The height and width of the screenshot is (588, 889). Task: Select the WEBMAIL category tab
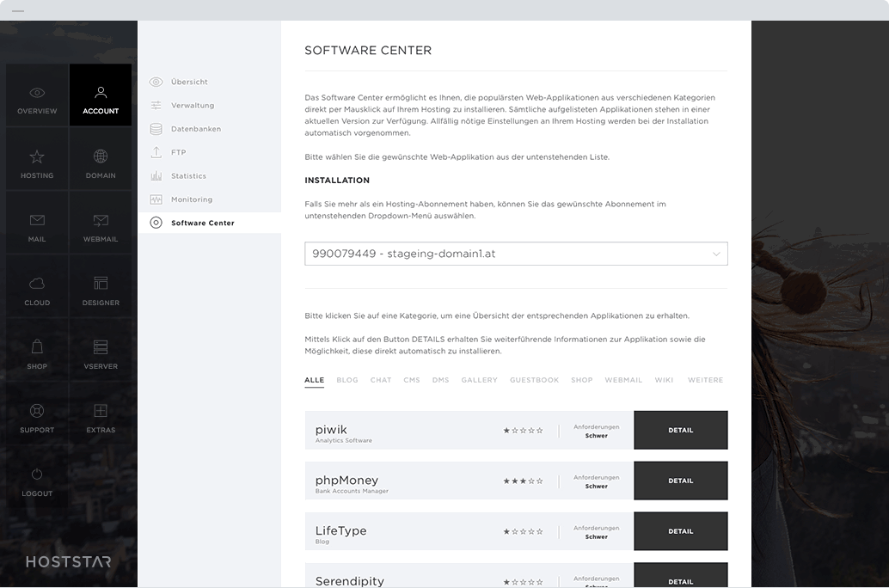point(623,380)
